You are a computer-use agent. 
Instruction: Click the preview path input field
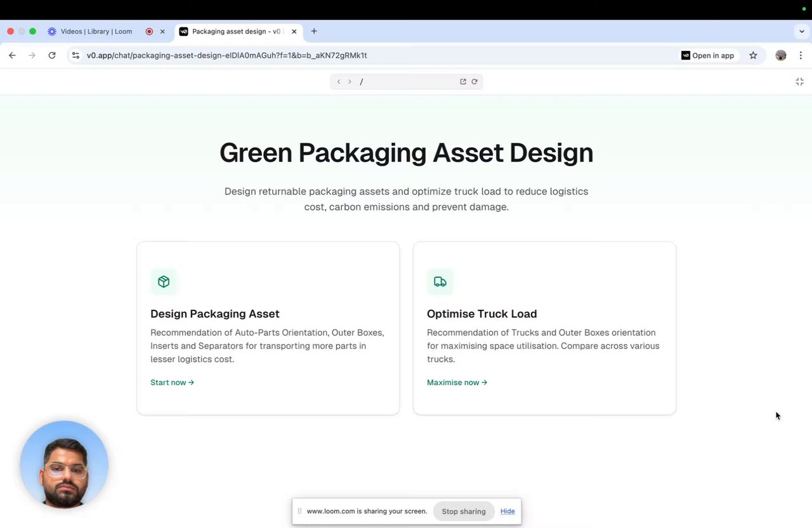tap(406, 82)
